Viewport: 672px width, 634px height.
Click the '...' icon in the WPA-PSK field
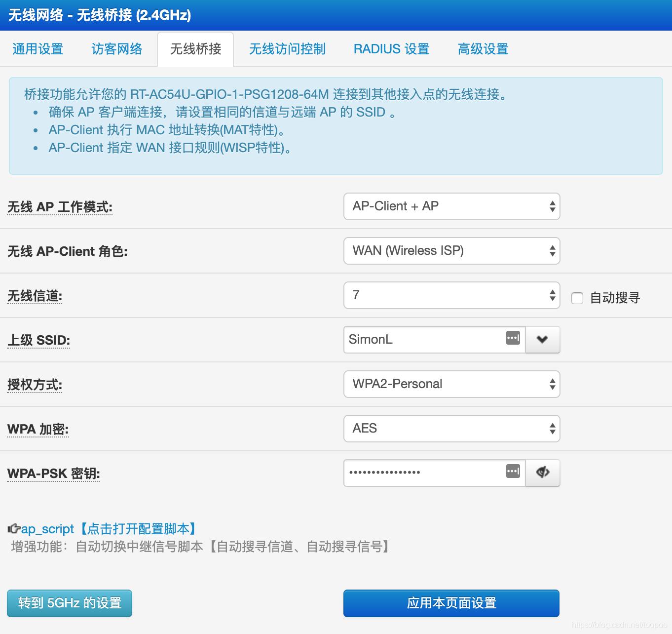[x=513, y=472]
